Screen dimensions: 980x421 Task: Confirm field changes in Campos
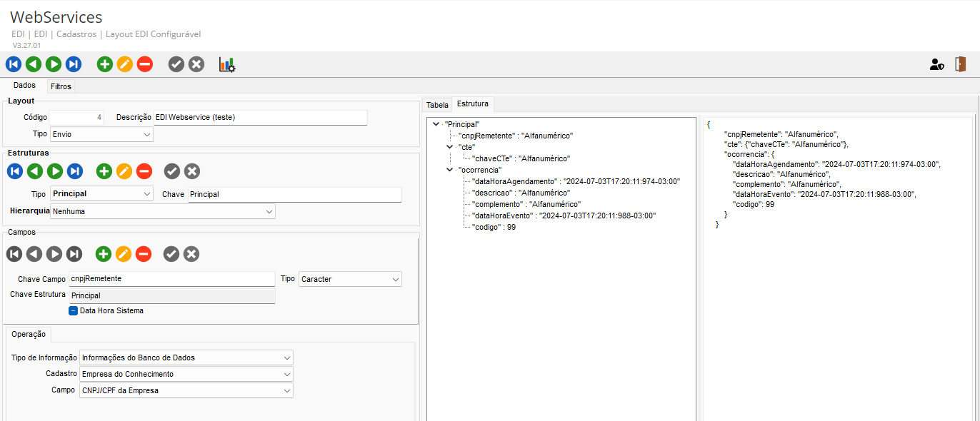[x=171, y=254]
